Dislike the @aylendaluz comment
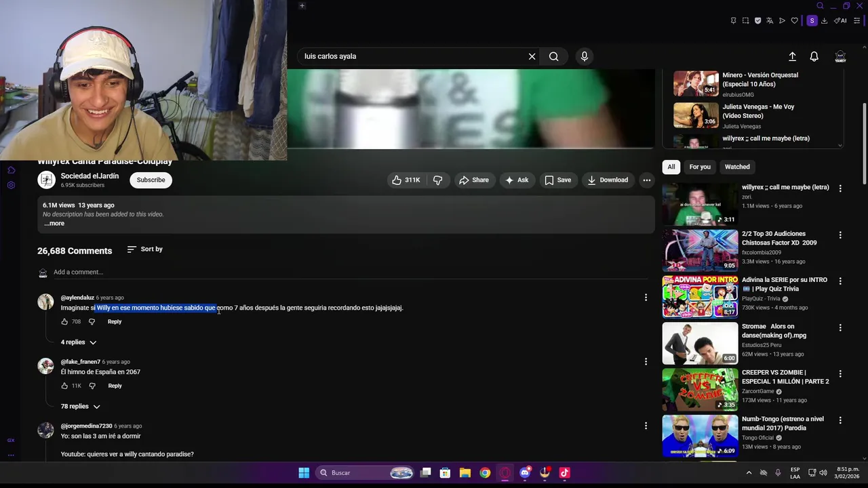 [x=92, y=322]
